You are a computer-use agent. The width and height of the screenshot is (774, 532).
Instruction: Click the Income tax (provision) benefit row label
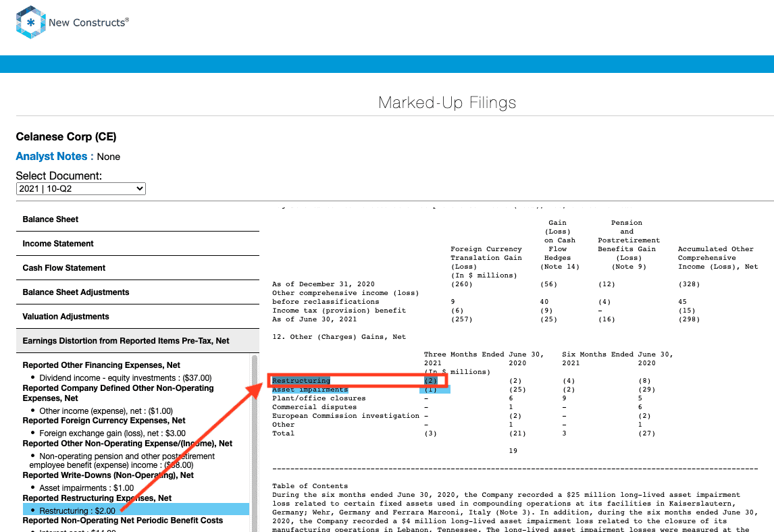tap(339, 311)
